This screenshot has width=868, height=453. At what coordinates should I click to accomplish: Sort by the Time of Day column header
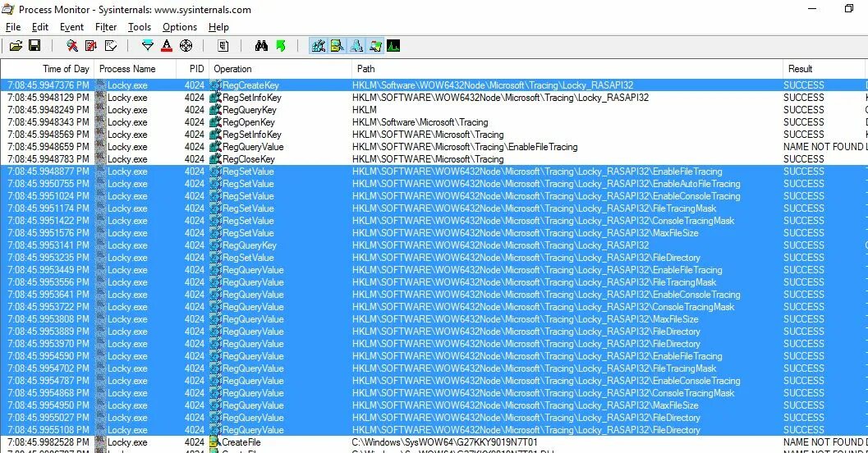tap(48, 69)
